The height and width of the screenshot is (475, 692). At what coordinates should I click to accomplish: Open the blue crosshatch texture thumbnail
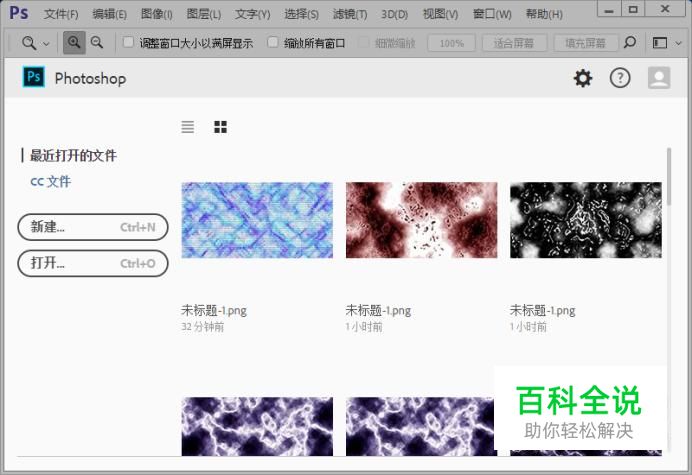point(257,220)
